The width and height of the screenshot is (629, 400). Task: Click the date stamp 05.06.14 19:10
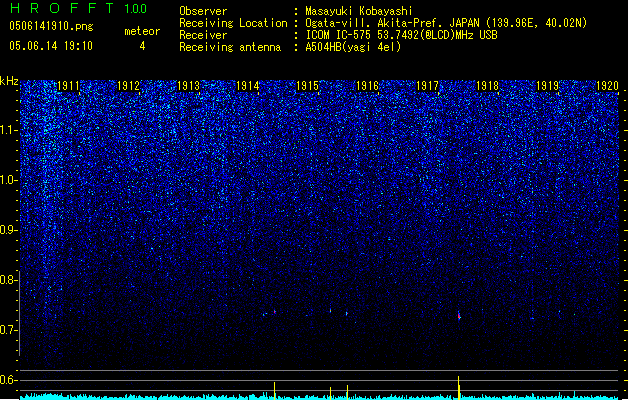coord(51,46)
